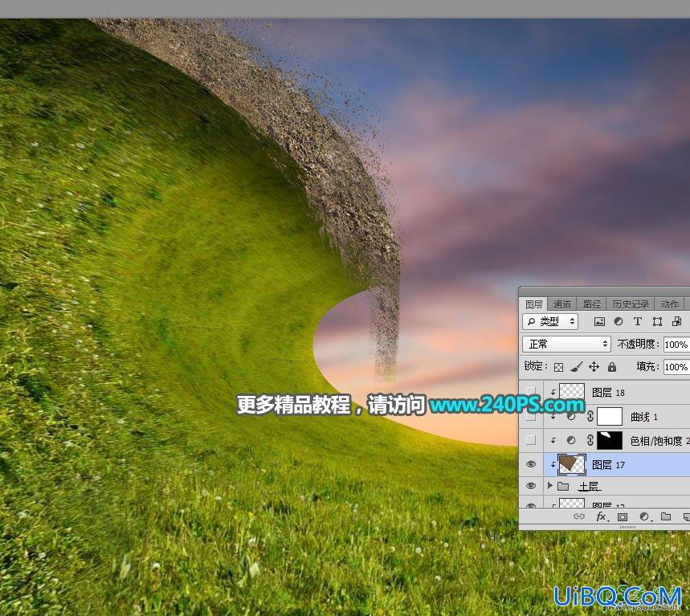The height and width of the screenshot is (616, 690).
Task: Toggle visibility of 图层 17
Action: click(531, 464)
